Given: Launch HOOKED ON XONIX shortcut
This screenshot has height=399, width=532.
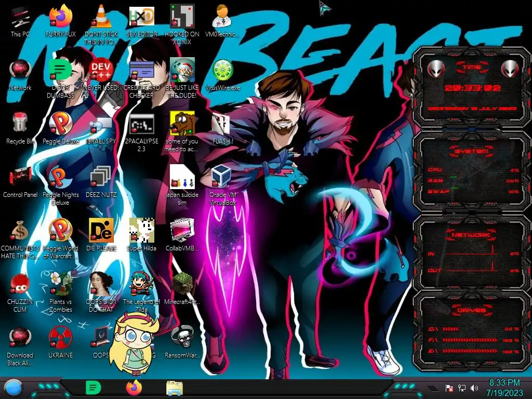Looking at the screenshot, I should coord(182,17).
